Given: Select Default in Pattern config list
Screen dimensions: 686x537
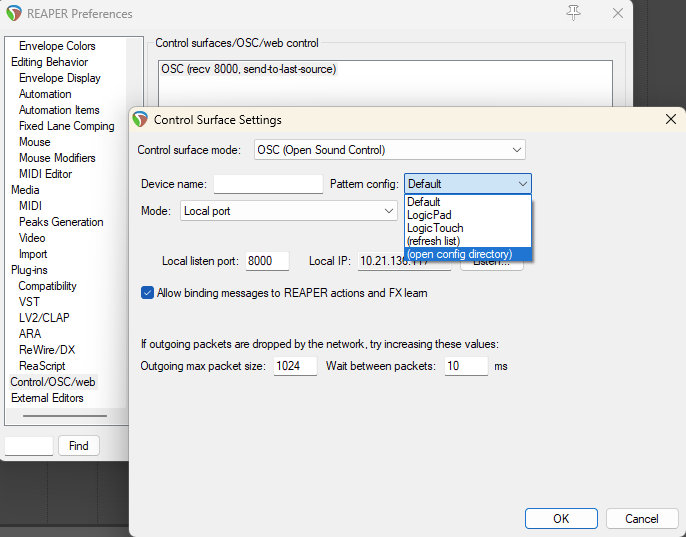Looking at the screenshot, I should 468,202.
